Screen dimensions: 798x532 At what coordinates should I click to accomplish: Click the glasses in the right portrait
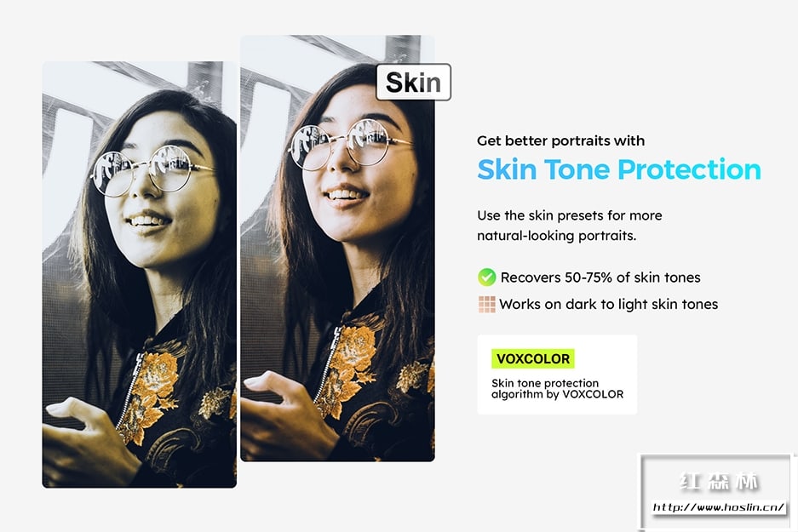(x=348, y=144)
